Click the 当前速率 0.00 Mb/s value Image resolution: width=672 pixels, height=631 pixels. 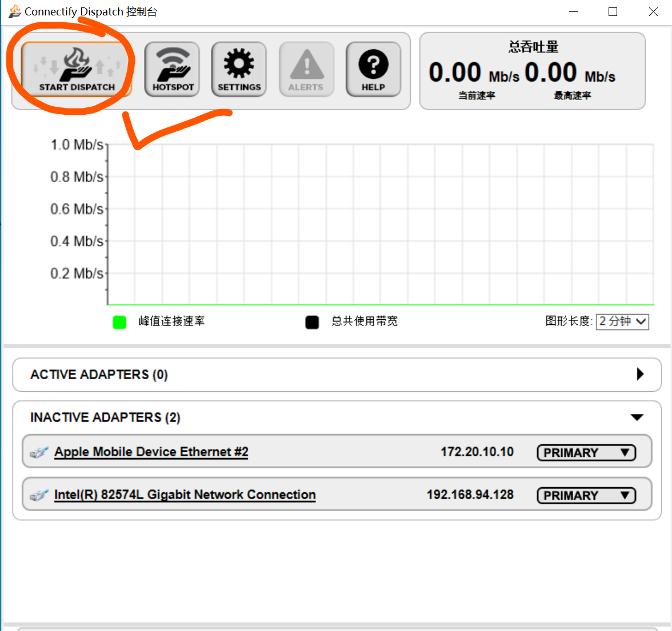point(474,73)
